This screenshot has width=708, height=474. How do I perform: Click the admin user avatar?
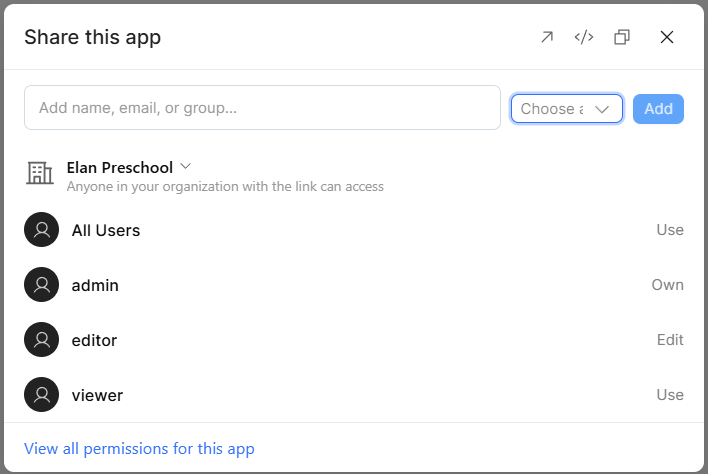tap(42, 284)
